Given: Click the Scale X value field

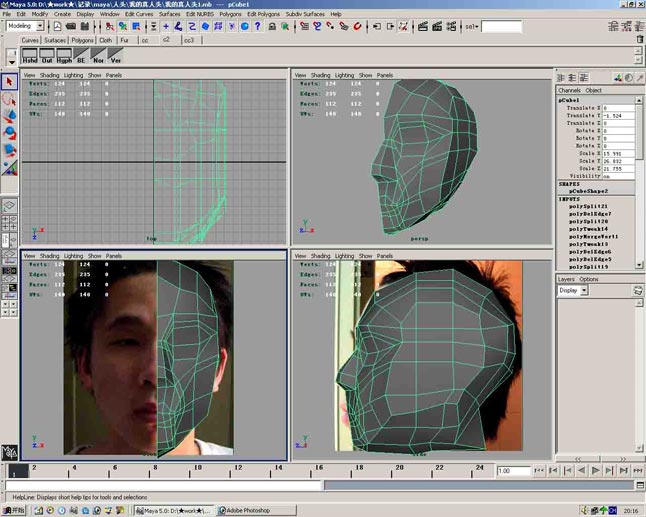Looking at the screenshot, I should 618,154.
